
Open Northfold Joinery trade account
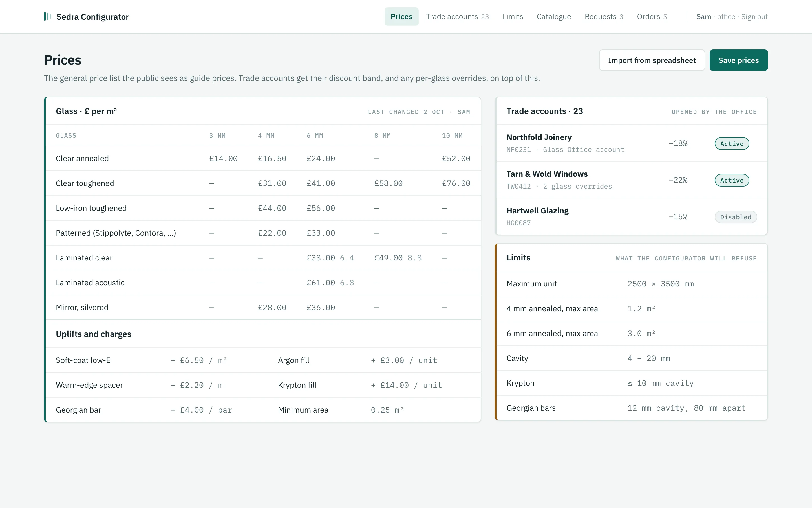pyautogui.click(x=632, y=143)
